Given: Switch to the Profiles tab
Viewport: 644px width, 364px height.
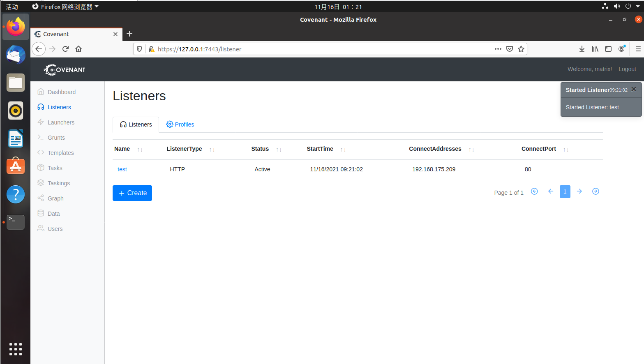Looking at the screenshot, I should pyautogui.click(x=180, y=124).
